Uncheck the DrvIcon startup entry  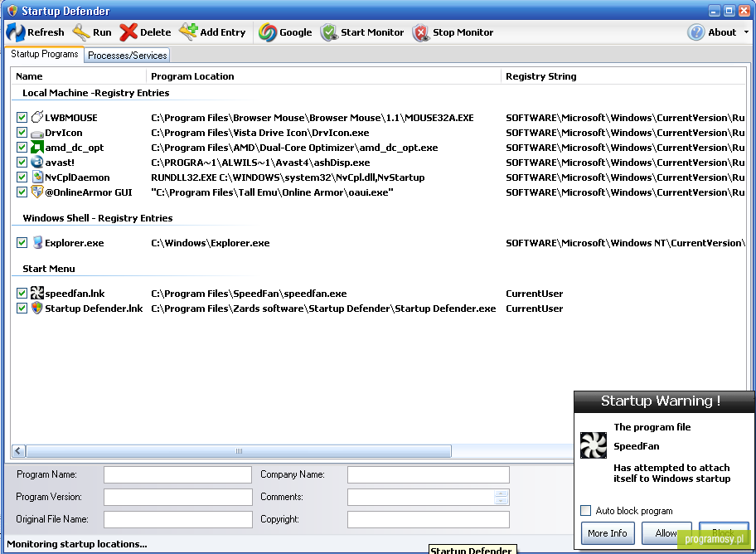click(x=22, y=132)
